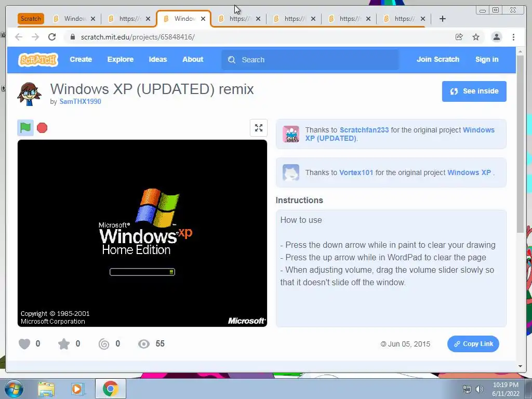Click the Windows XP project stage
This screenshot has width=532, height=399.
(142, 233)
